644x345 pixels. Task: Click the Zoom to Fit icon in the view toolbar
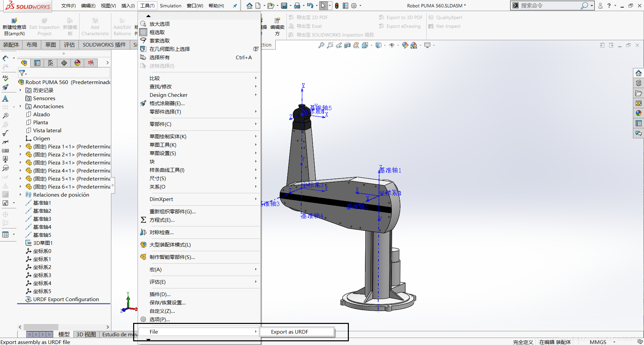(321, 45)
